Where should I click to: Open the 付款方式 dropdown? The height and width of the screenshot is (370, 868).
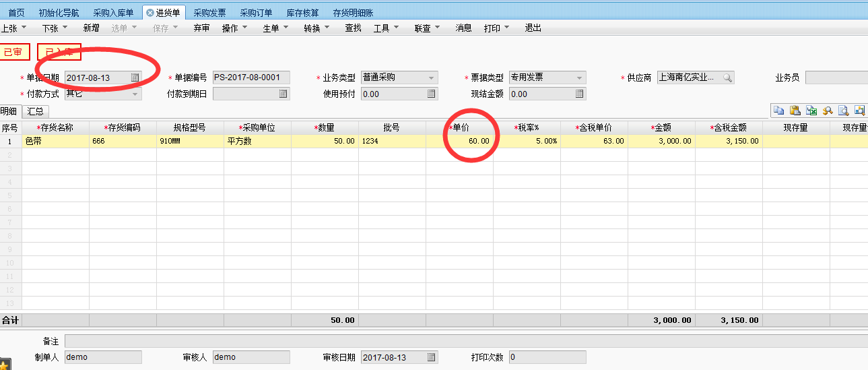click(x=135, y=94)
